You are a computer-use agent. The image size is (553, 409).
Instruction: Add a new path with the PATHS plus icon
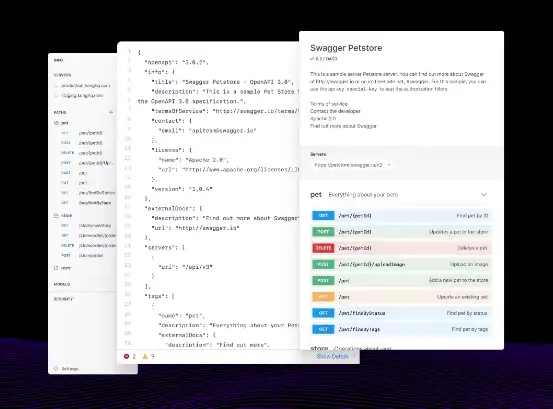click(x=111, y=112)
